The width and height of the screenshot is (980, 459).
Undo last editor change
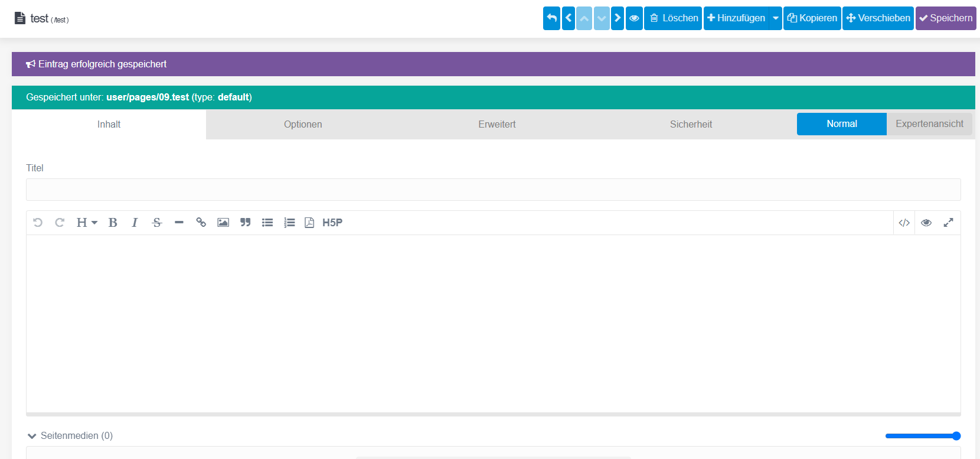point(38,223)
